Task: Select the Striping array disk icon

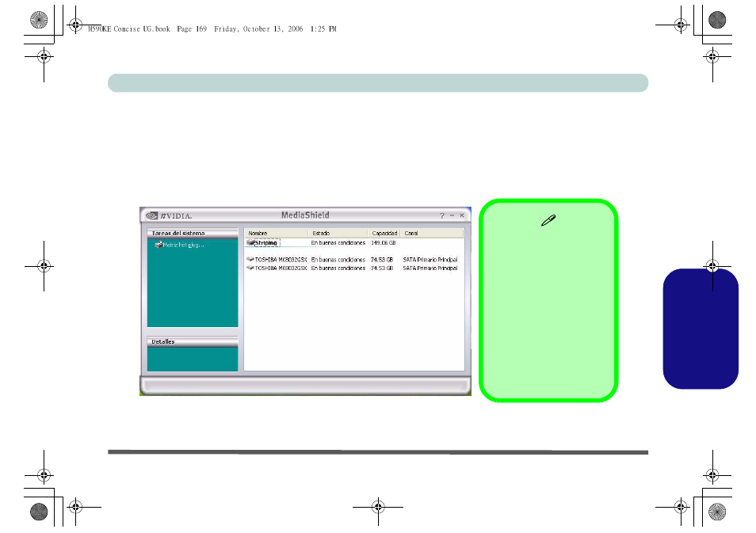Action: tap(250, 243)
